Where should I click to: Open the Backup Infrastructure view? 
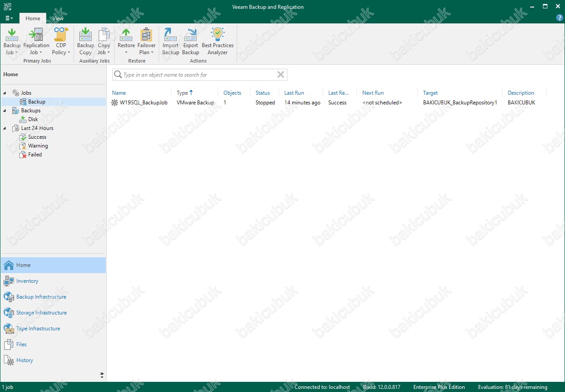41,297
